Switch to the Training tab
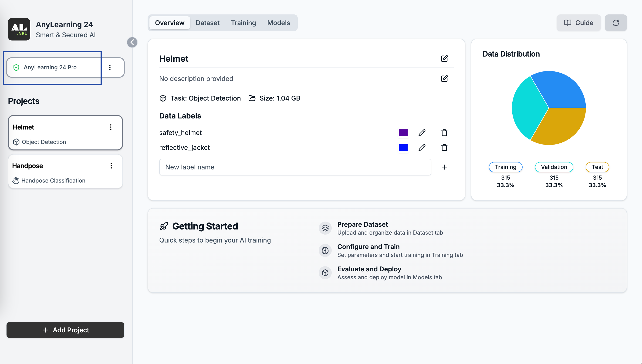The image size is (642, 364). coord(243,23)
